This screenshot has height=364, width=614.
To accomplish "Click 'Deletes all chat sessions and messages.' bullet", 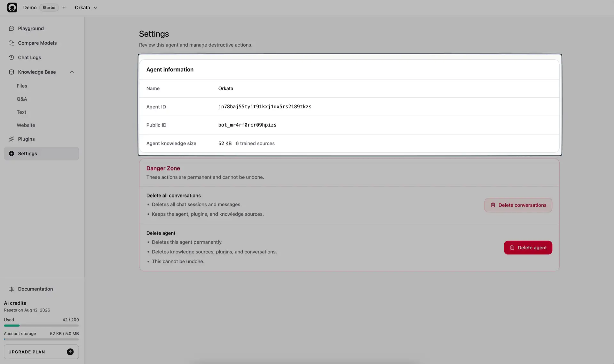I will [x=197, y=205].
